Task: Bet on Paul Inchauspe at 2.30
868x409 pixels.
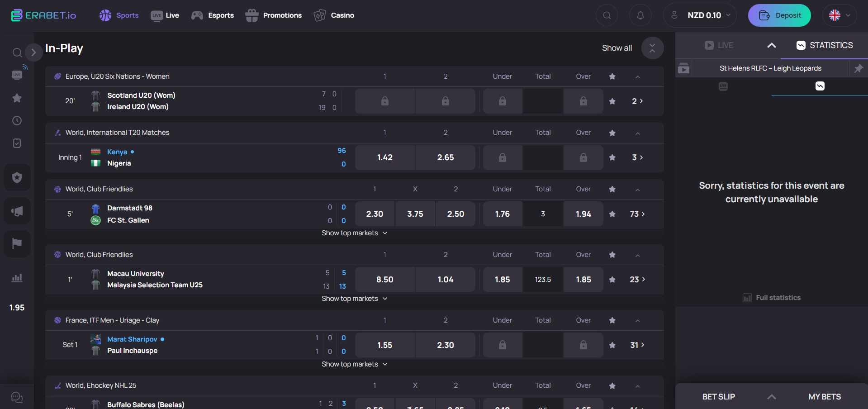Action: [446, 345]
